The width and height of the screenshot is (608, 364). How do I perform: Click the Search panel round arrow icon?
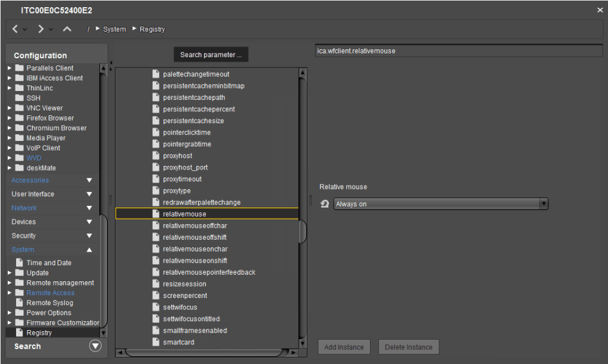(x=95, y=346)
